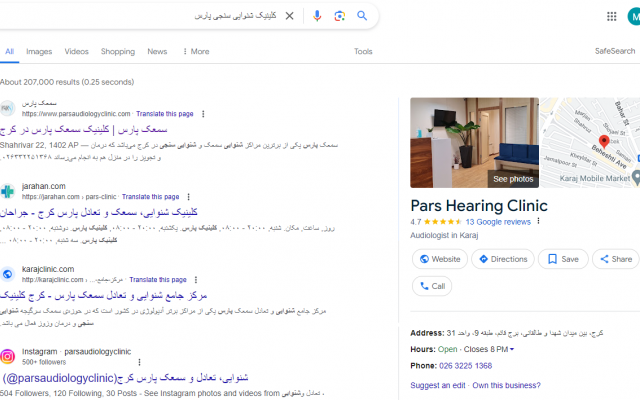Expand the opening hours dropdown arrow

512,350
